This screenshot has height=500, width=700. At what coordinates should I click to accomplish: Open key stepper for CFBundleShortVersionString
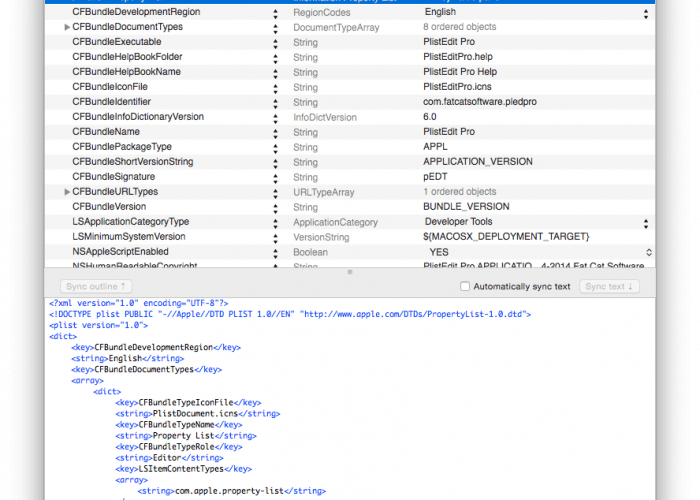[x=275, y=164]
